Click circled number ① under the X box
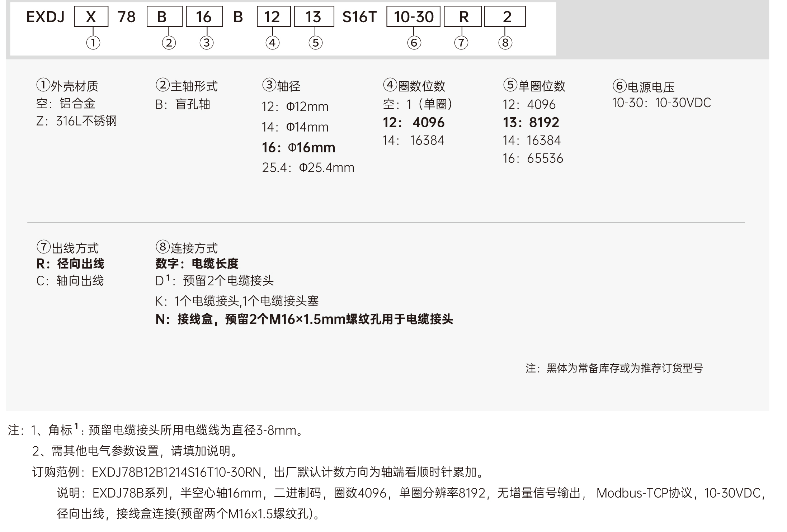The image size is (787, 532). point(93,43)
